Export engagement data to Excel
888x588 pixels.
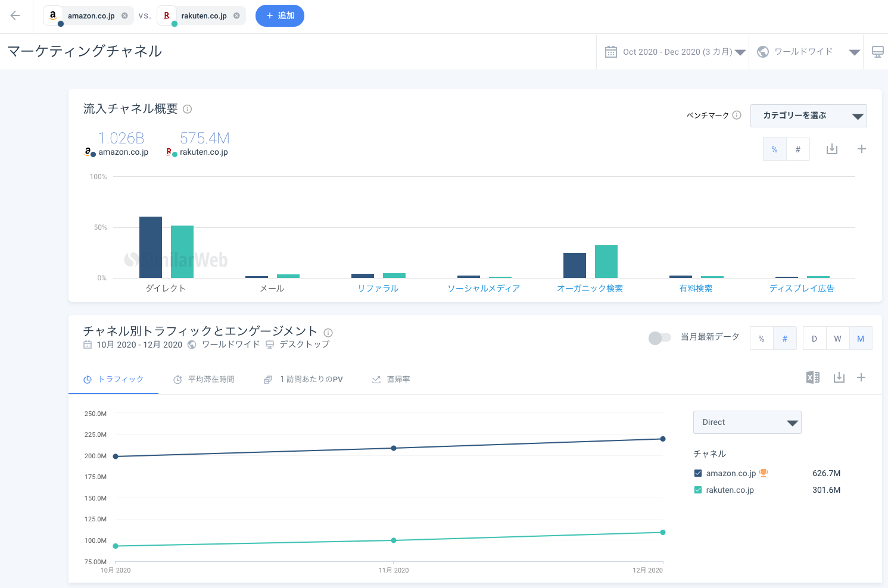pos(813,377)
